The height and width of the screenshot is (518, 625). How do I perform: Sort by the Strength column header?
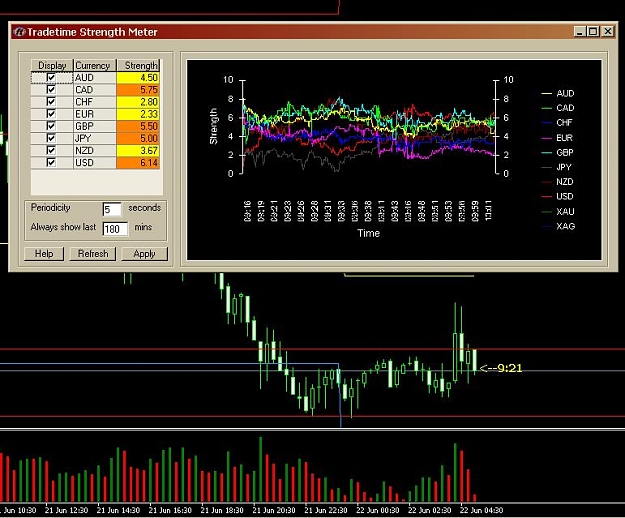(x=138, y=65)
